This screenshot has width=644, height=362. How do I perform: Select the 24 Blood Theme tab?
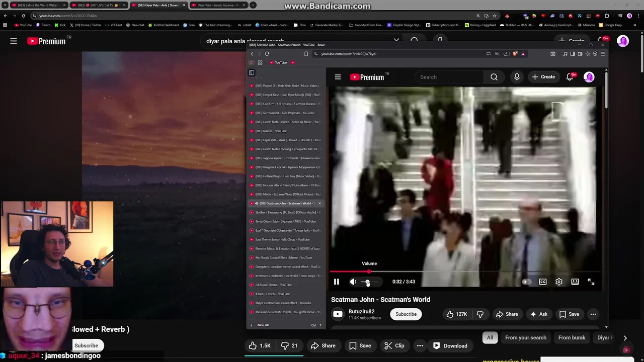[x=285, y=285]
